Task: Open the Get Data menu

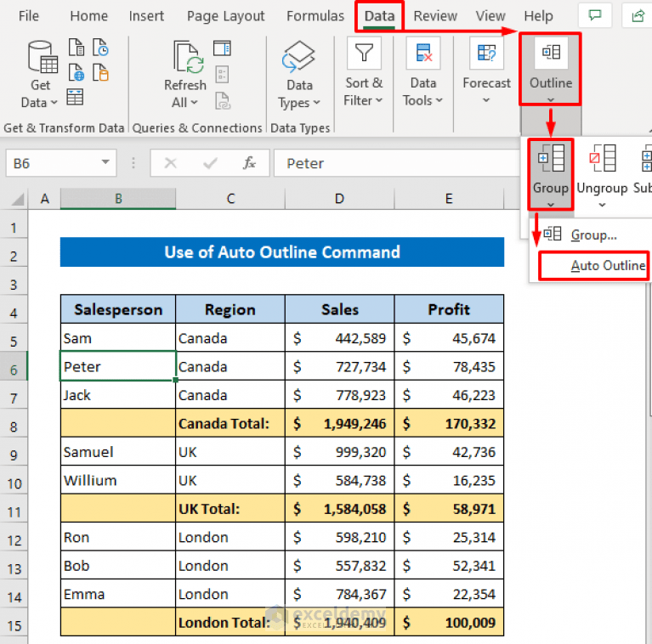Action: [x=40, y=75]
